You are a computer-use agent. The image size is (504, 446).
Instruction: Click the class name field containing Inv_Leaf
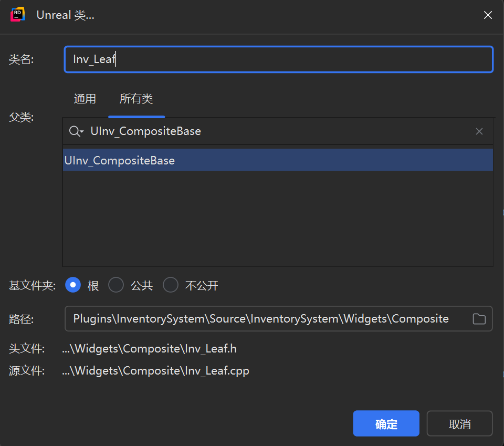coord(278,59)
